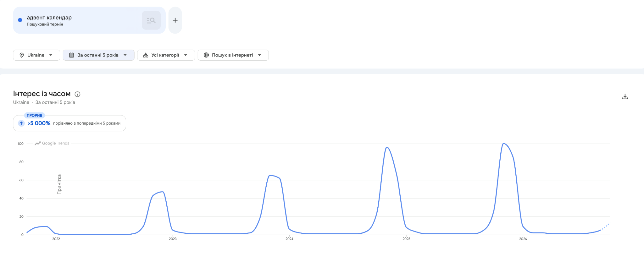Click the location pin icon in Ukraine filter

22,55
